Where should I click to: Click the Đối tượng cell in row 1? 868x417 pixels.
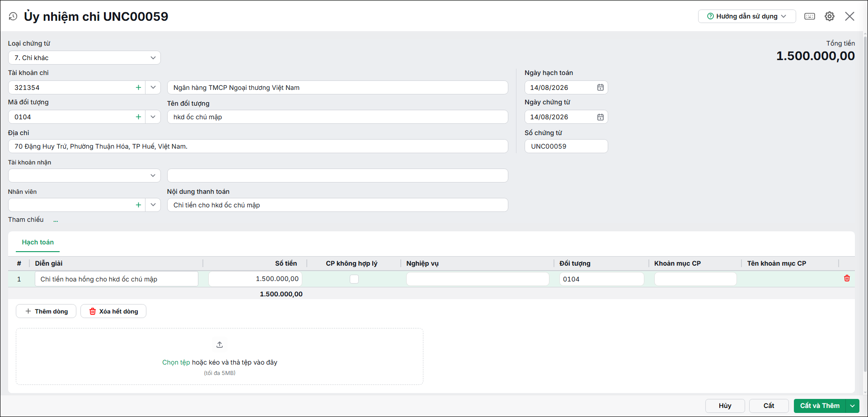tap(601, 279)
